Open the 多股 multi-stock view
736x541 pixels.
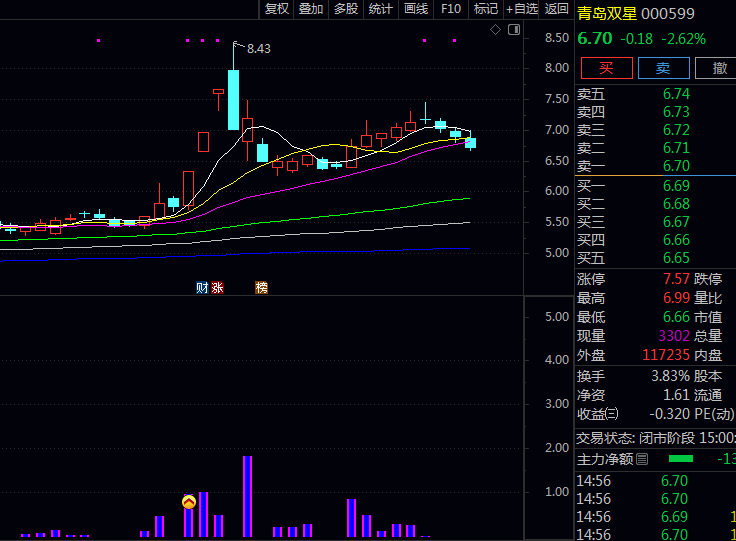(346, 9)
